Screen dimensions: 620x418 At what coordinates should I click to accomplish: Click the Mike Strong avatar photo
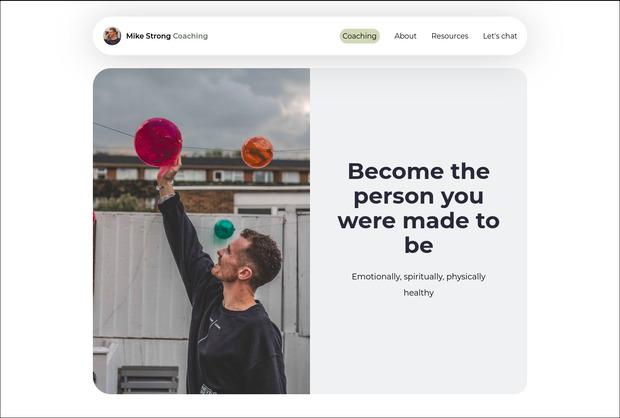[x=112, y=36]
